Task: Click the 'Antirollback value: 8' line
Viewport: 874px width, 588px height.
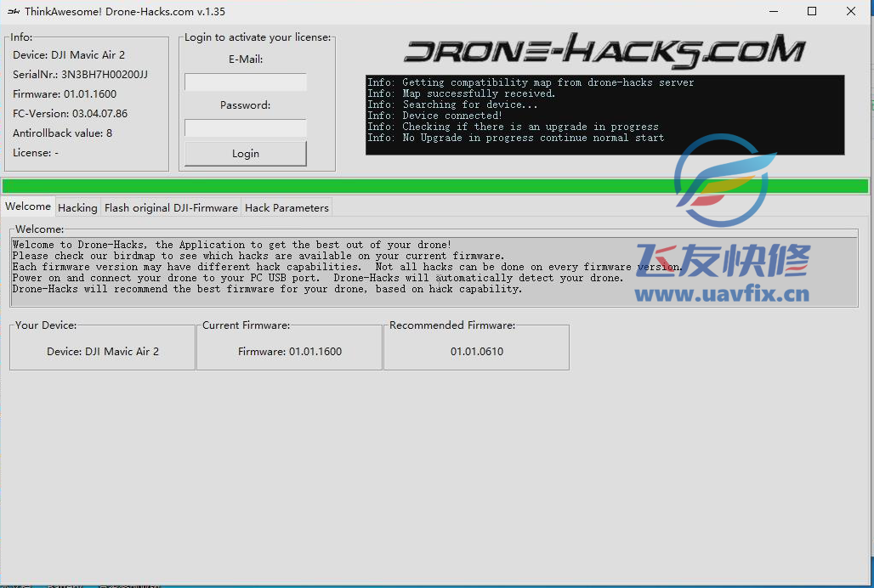Action: (x=62, y=133)
